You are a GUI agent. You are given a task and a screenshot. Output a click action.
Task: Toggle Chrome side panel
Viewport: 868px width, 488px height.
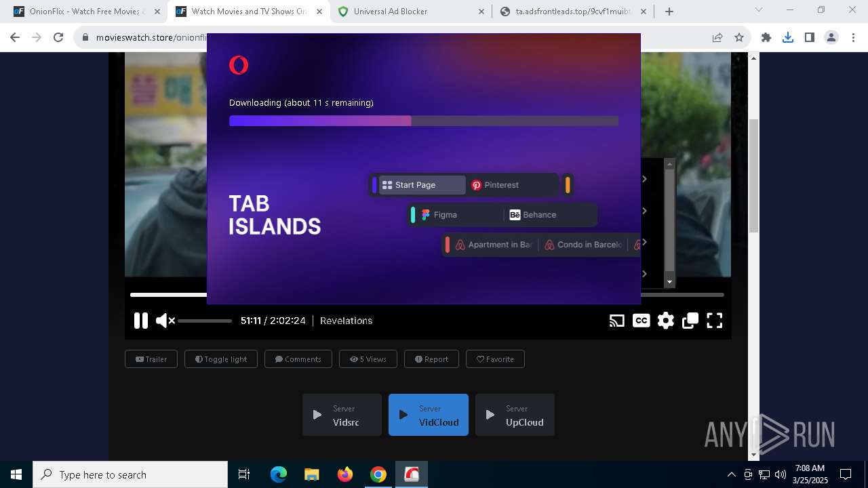pos(810,38)
